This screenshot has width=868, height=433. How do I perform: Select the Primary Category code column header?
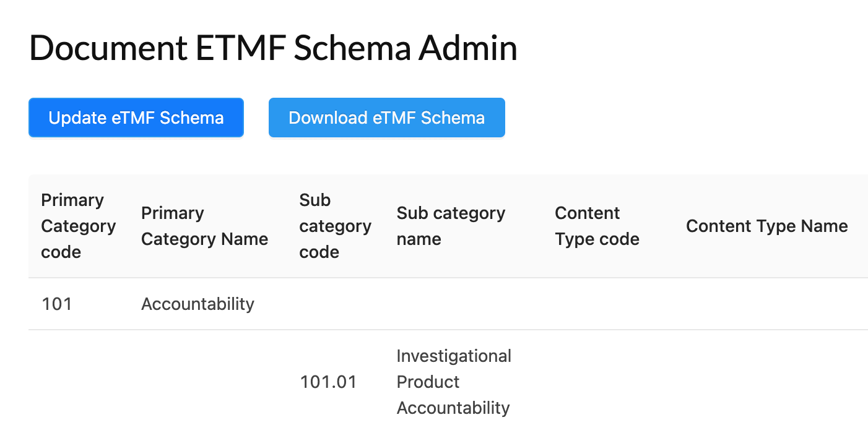(78, 226)
